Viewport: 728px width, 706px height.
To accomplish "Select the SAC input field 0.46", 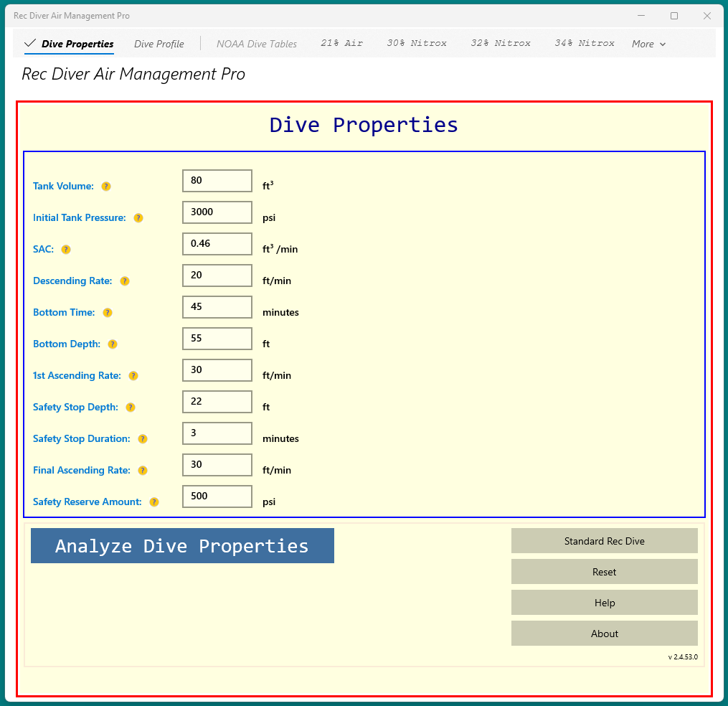I will click(217, 244).
